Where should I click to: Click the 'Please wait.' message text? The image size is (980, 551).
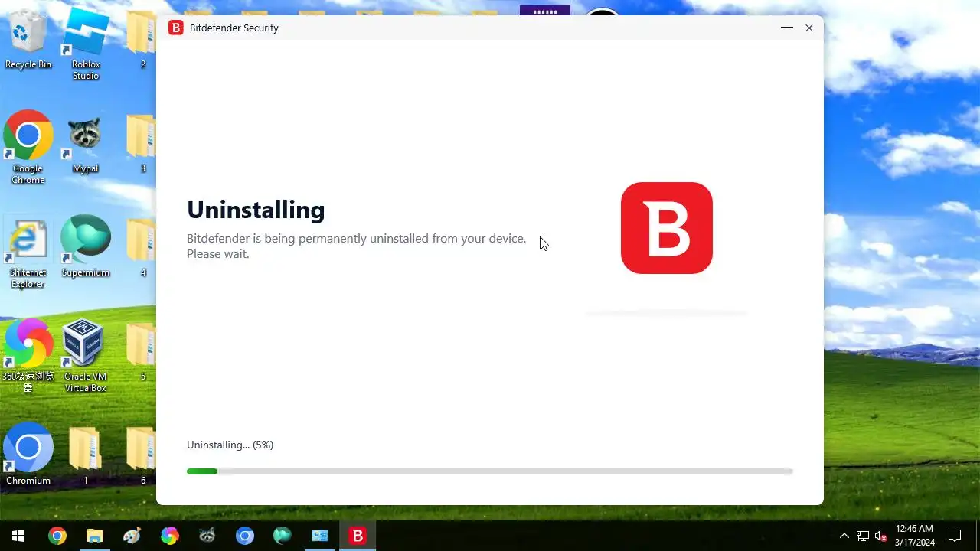[218, 254]
